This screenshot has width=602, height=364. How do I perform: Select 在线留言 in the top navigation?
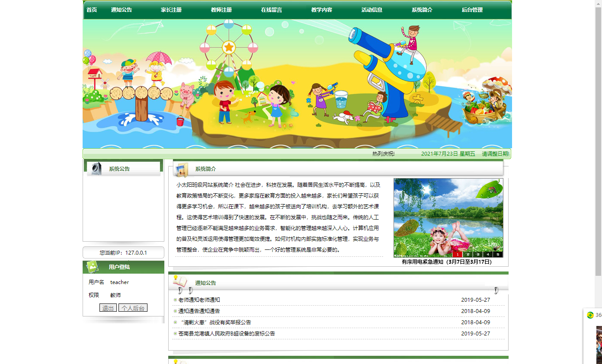coord(271,10)
